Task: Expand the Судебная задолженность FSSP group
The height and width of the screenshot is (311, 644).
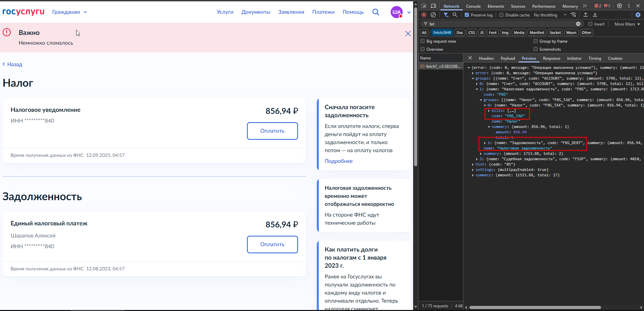Action: pos(477,159)
